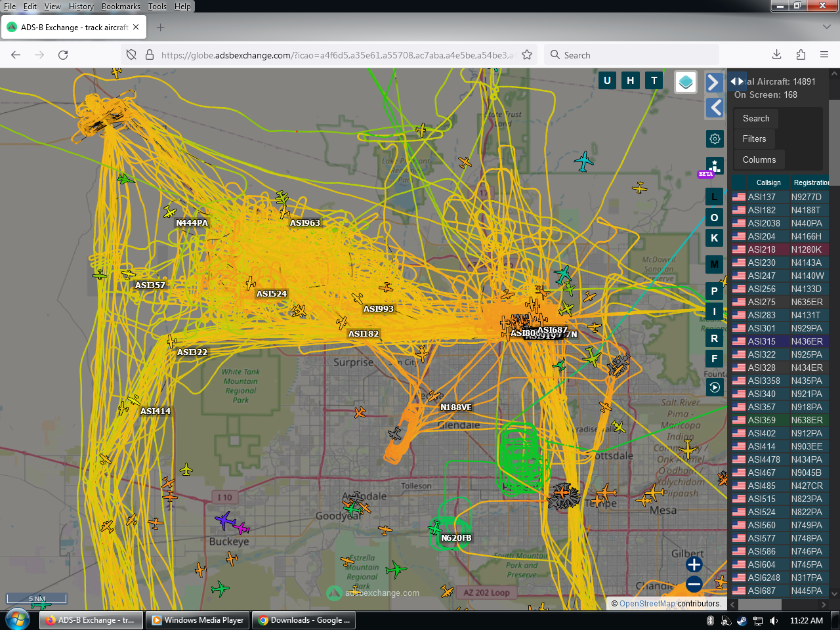
Task: Click the ASI963 aircraft label on map
Action: [x=305, y=223]
